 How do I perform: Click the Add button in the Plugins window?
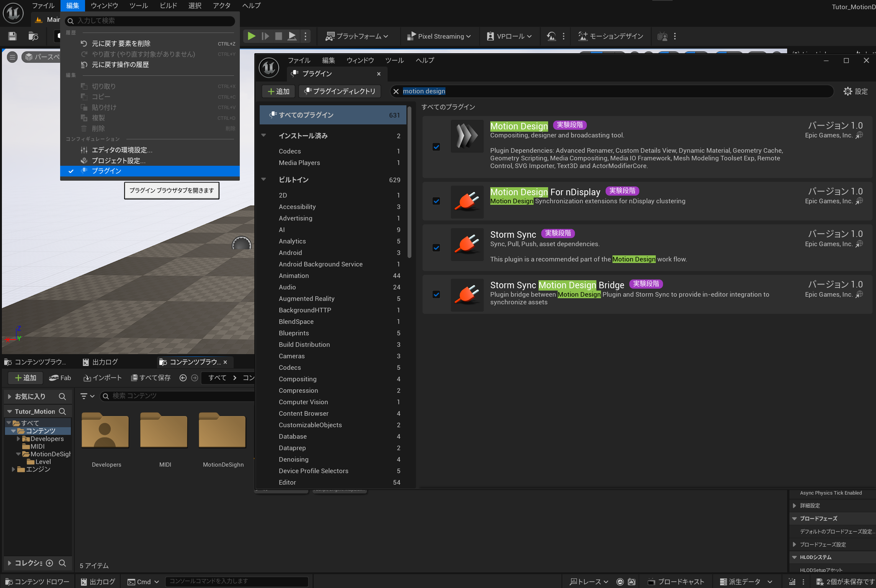pos(278,91)
